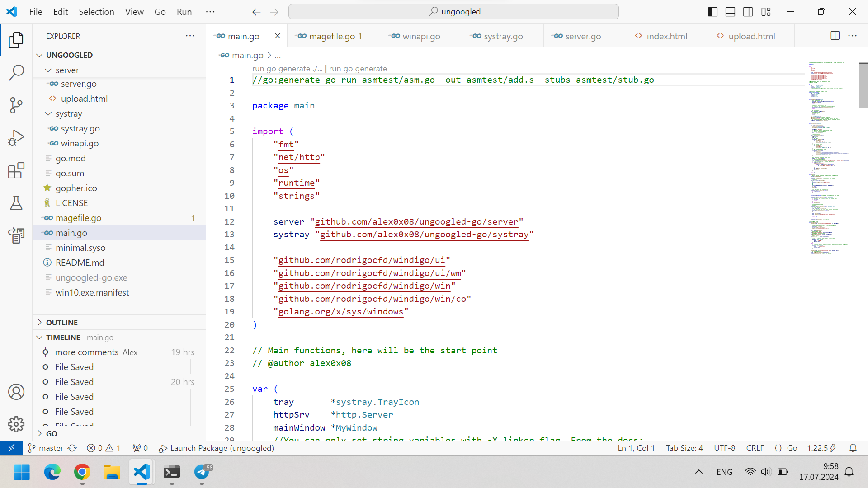Open the Accounts icon
Screen dimensions: 868x488
tap(16, 392)
